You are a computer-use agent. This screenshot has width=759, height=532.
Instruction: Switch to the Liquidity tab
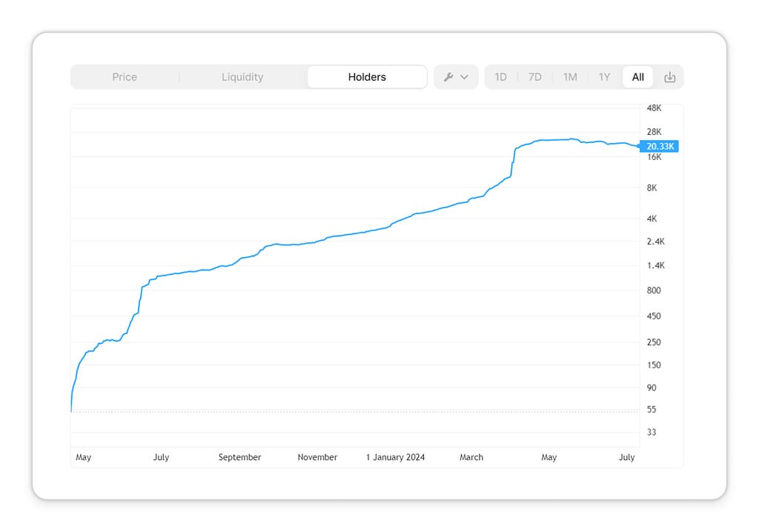[x=242, y=77]
